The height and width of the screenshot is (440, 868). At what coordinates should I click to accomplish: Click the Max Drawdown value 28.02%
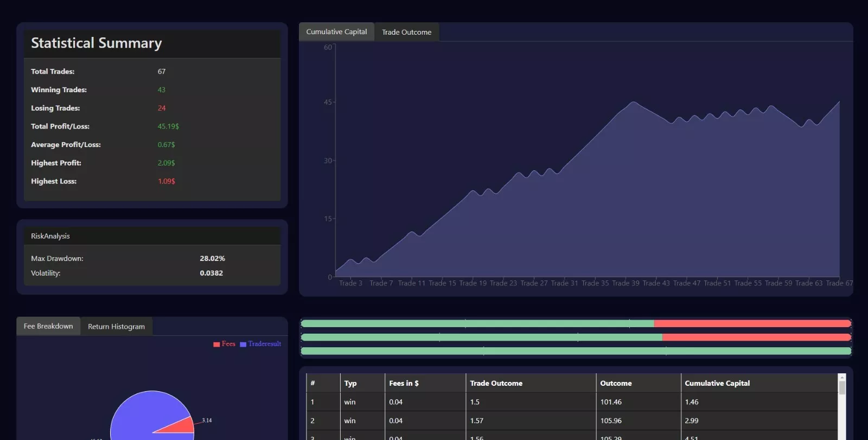point(212,259)
